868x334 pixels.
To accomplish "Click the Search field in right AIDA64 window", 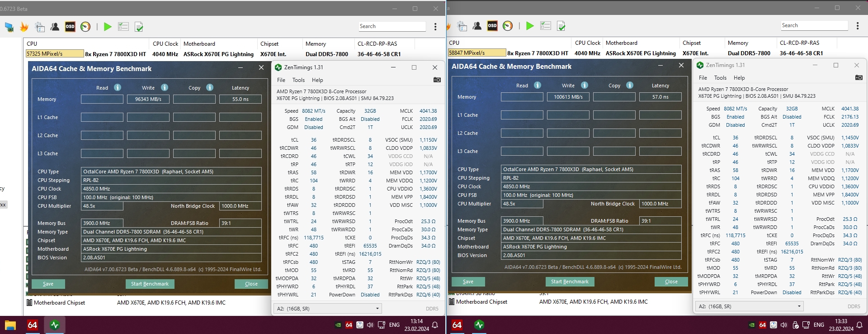I will click(814, 25).
